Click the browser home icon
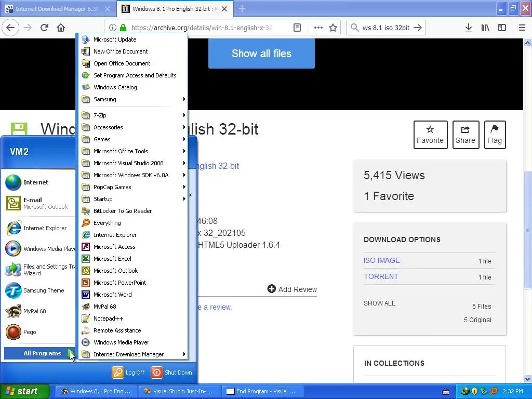532x399 pixels. tap(61, 28)
